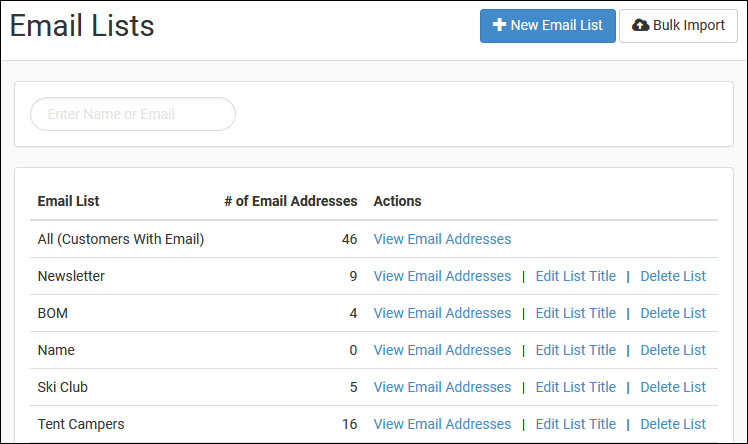The width and height of the screenshot is (748, 444).
Task: View email addresses for Ski Club
Action: pos(442,387)
